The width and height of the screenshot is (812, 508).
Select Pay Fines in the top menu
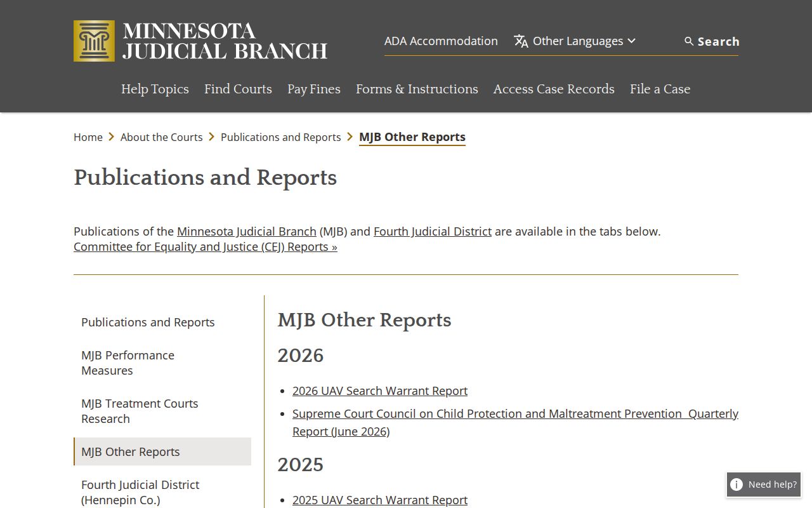click(x=314, y=89)
